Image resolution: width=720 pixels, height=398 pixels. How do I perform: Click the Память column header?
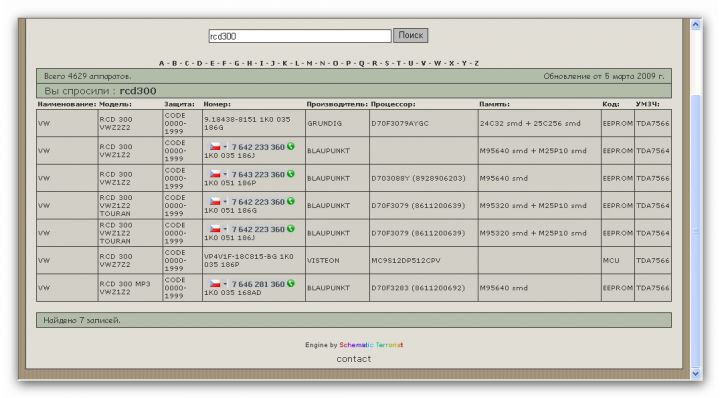494,104
